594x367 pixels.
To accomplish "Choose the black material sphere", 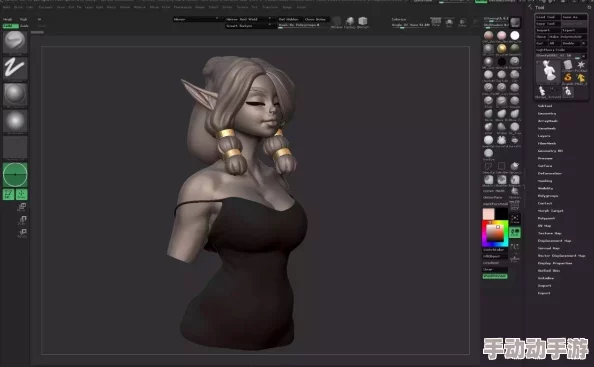I will click(x=502, y=61).
